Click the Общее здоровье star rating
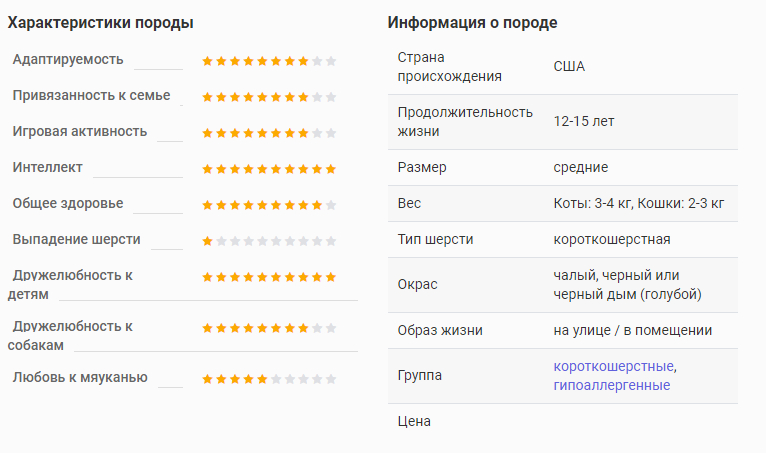This screenshot has height=453, width=766. pos(269,205)
